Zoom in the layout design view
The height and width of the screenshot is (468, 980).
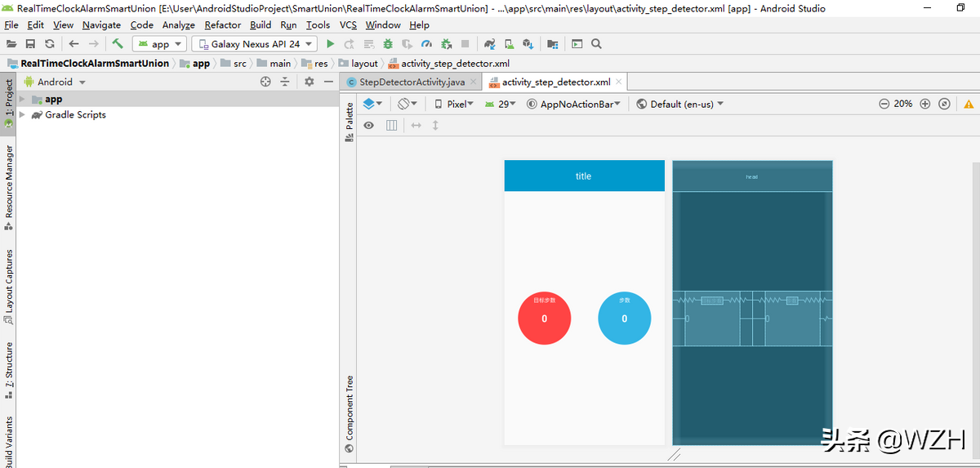click(x=925, y=104)
